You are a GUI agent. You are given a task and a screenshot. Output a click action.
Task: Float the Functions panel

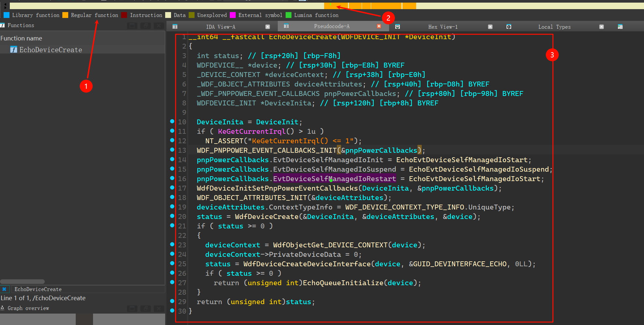click(x=146, y=25)
